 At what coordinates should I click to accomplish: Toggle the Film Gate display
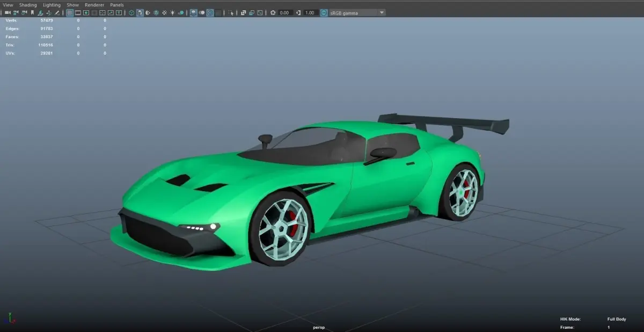[78, 12]
